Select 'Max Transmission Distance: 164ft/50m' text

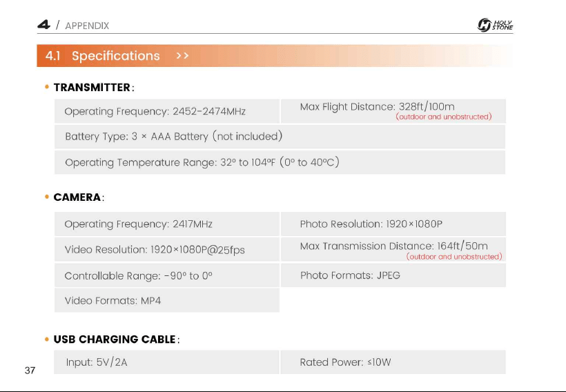[394, 246]
